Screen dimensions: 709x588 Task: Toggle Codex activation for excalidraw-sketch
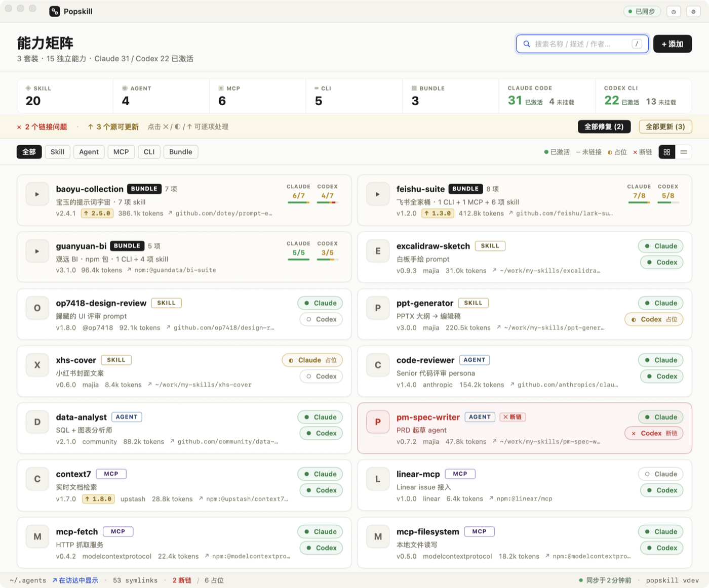coord(662,262)
